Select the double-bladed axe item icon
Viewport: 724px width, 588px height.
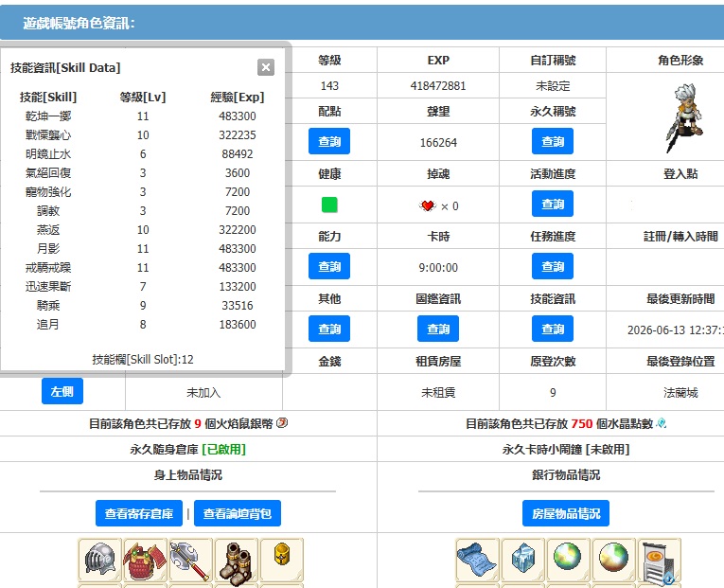tap(190, 561)
